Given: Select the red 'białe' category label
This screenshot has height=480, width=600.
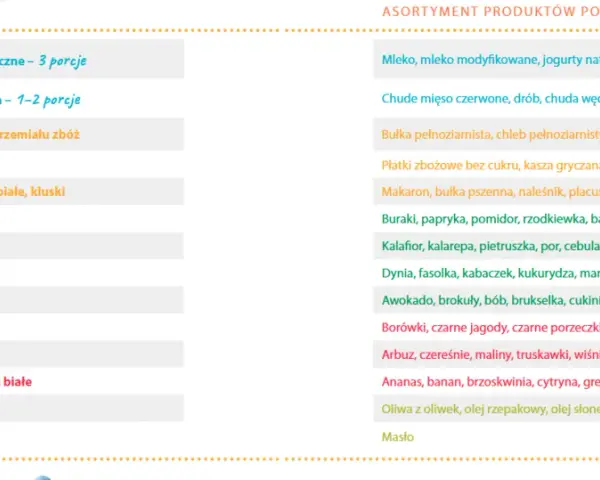Looking at the screenshot, I should point(17,382).
